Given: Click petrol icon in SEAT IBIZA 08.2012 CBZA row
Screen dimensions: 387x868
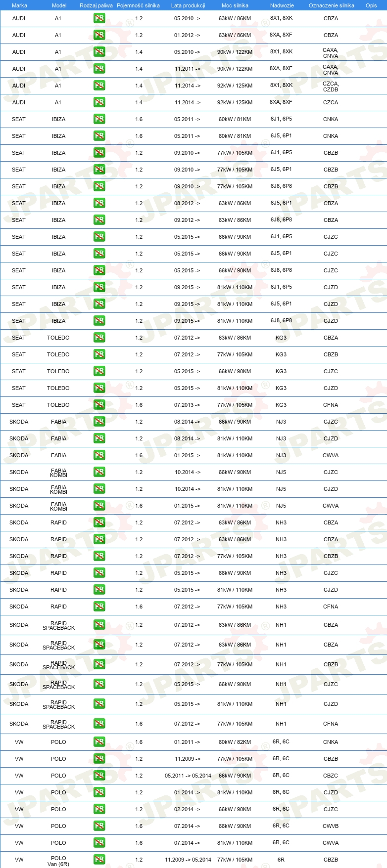Looking at the screenshot, I should coord(99,203).
